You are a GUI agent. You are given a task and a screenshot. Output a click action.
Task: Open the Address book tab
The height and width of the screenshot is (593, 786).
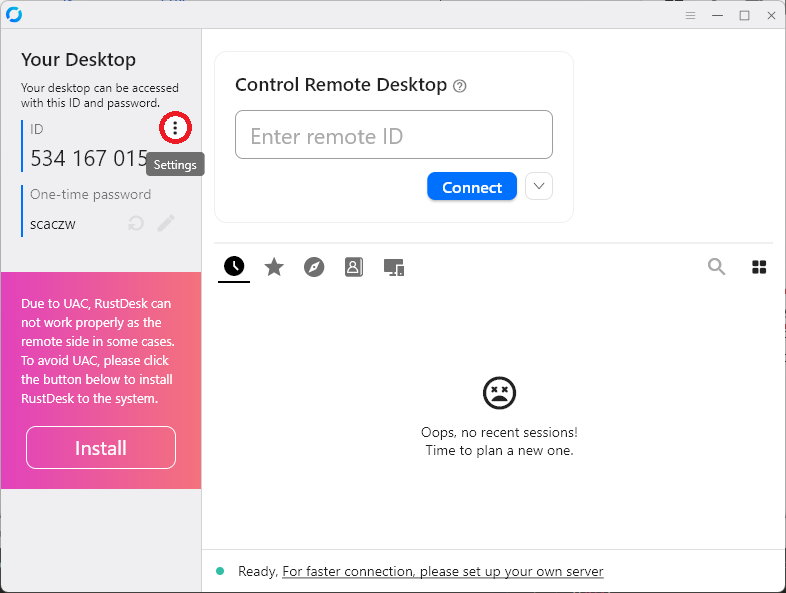[x=354, y=266]
